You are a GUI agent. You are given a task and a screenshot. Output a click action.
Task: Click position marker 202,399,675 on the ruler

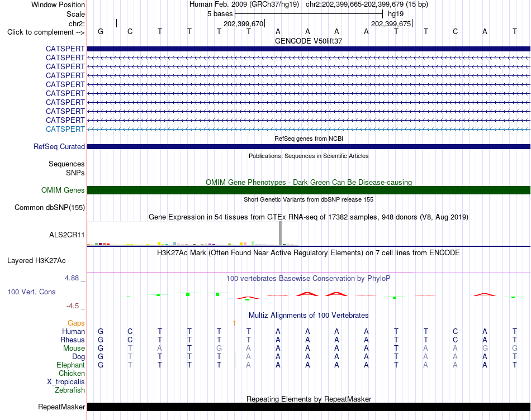391,23
